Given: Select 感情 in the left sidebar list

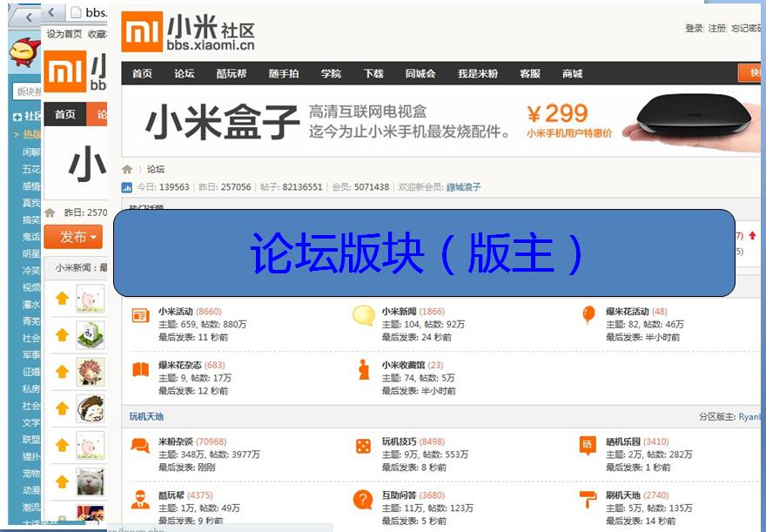Looking at the screenshot, I should (31, 186).
